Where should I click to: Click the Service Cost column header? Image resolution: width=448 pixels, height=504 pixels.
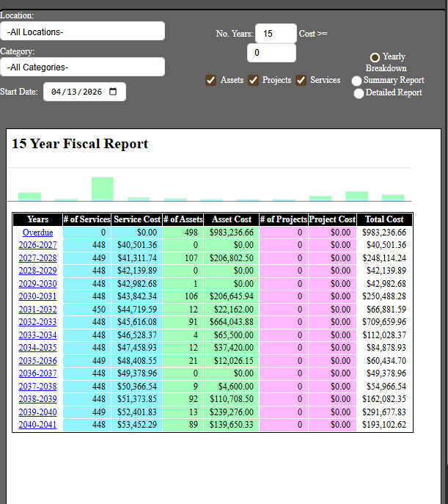[x=137, y=219]
